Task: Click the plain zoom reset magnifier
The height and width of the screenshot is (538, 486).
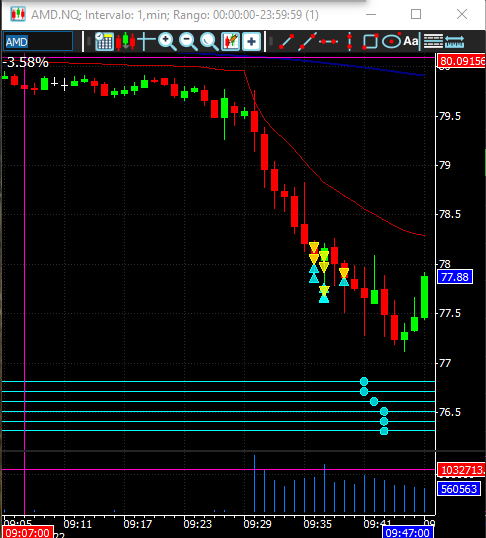Action: (x=209, y=42)
